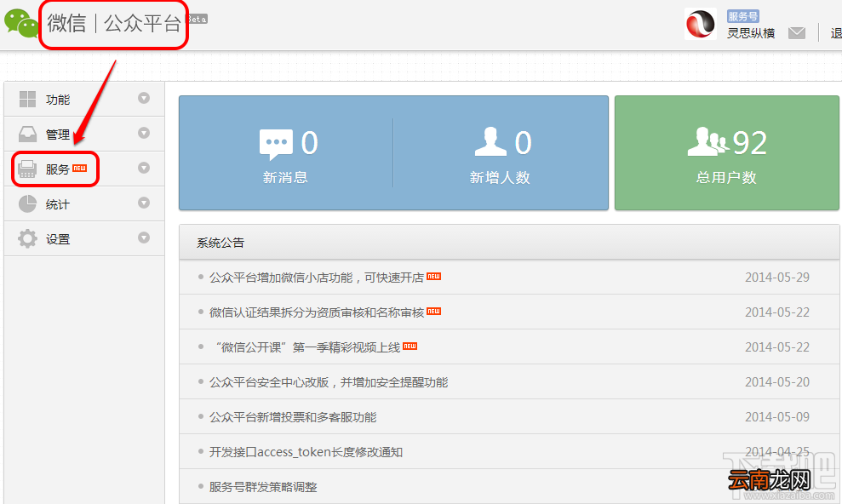Click the 总用户数 label

726,177
